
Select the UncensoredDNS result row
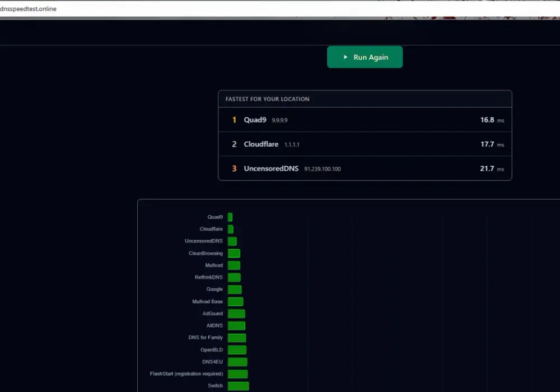point(365,168)
